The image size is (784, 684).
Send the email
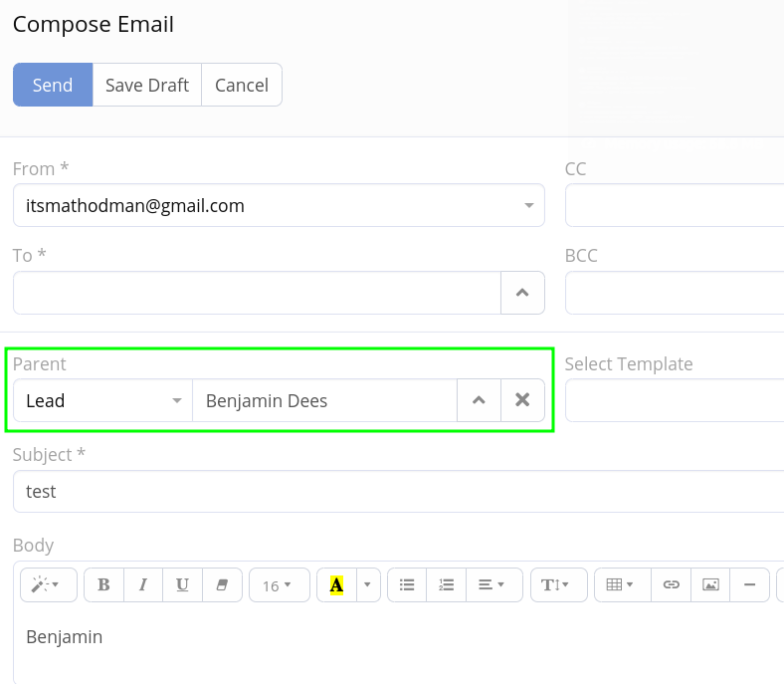(x=53, y=85)
